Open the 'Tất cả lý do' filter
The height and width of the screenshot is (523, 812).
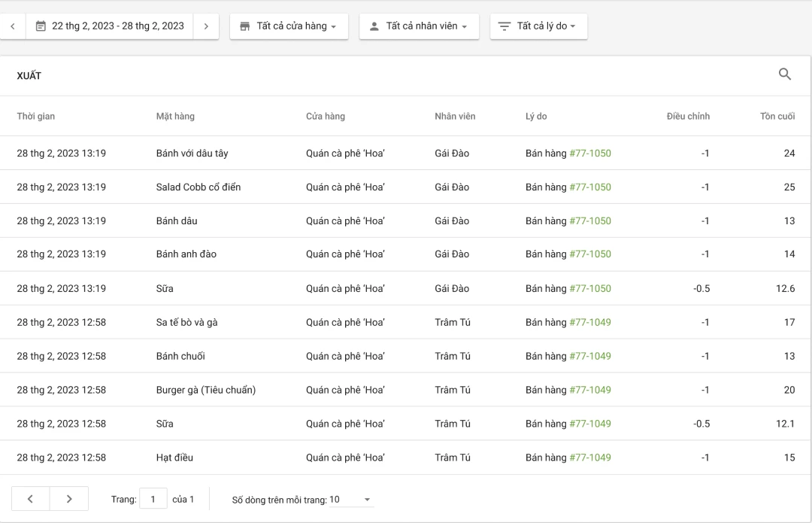(x=538, y=26)
